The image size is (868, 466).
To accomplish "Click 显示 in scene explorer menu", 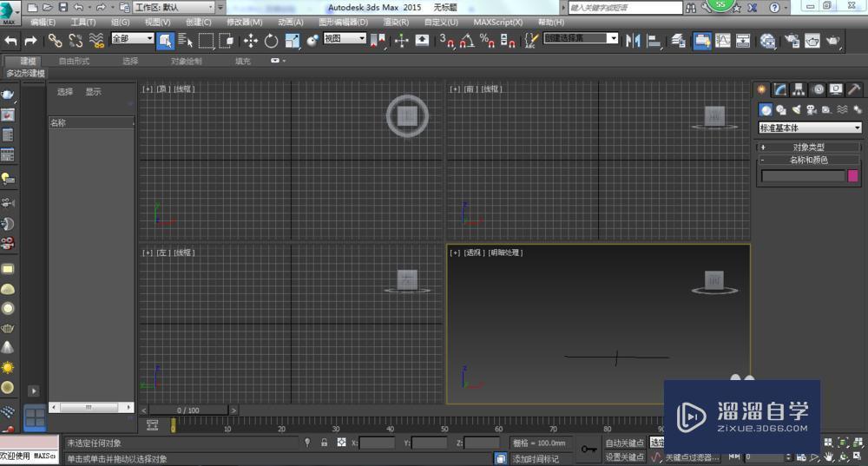I will click(x=93, y=92).
